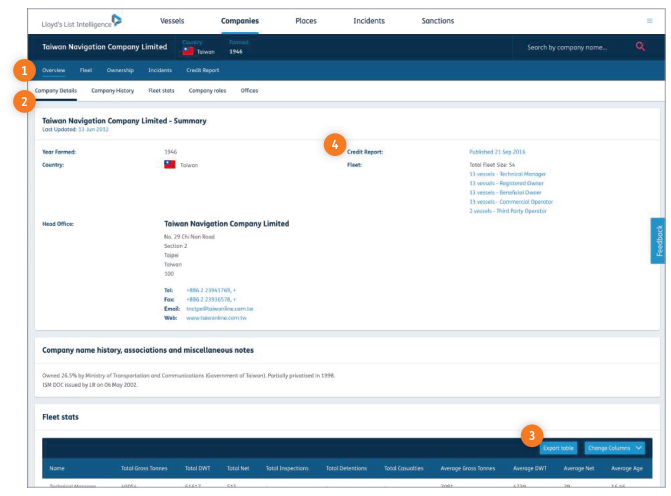Open Incidents in top navigation

point(369,21)
